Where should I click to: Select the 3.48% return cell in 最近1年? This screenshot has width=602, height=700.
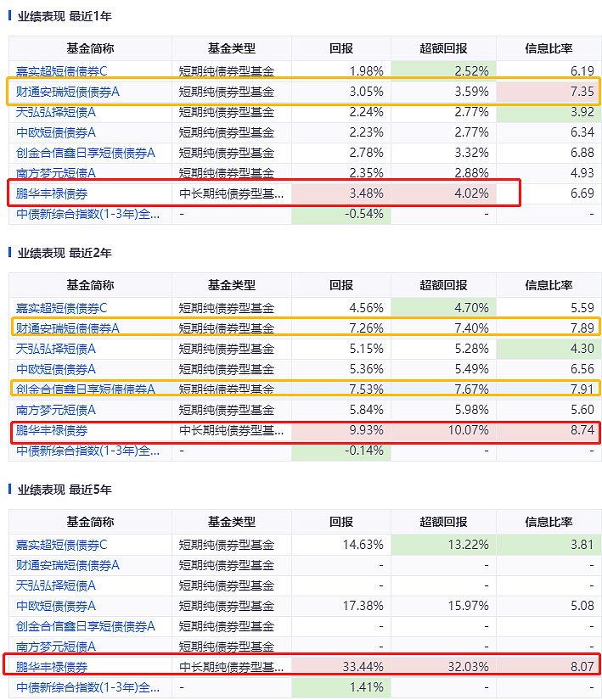point(341,193)
